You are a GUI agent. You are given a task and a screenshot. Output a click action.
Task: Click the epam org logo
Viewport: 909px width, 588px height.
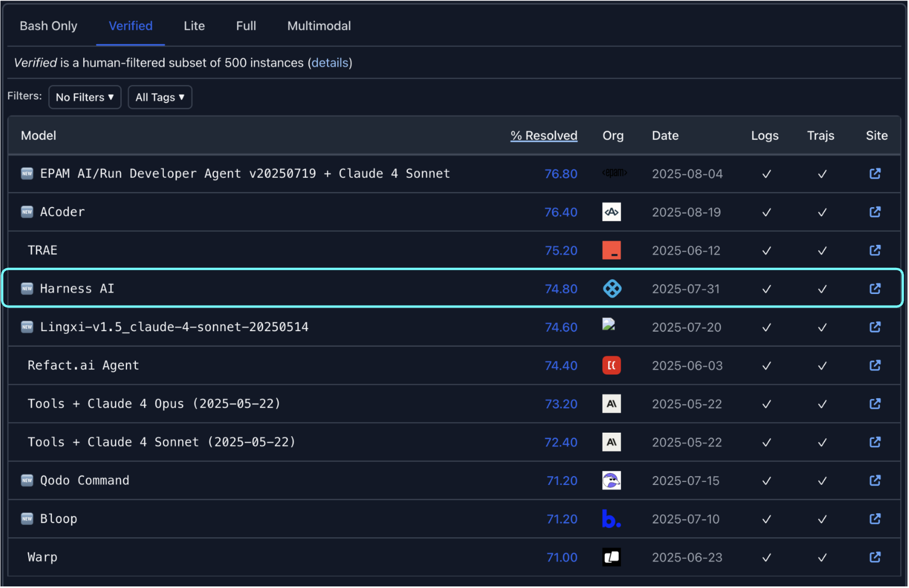[x=615, y=173]
